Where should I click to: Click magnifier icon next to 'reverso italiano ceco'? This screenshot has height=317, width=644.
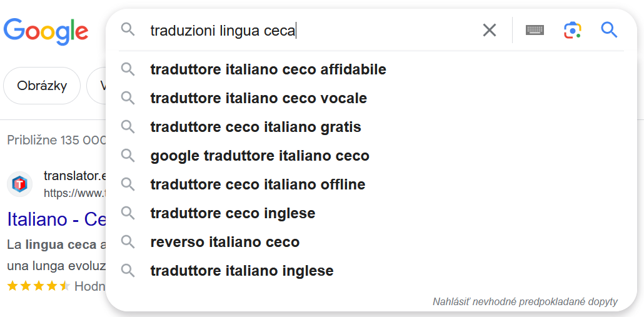click(128, 242)
